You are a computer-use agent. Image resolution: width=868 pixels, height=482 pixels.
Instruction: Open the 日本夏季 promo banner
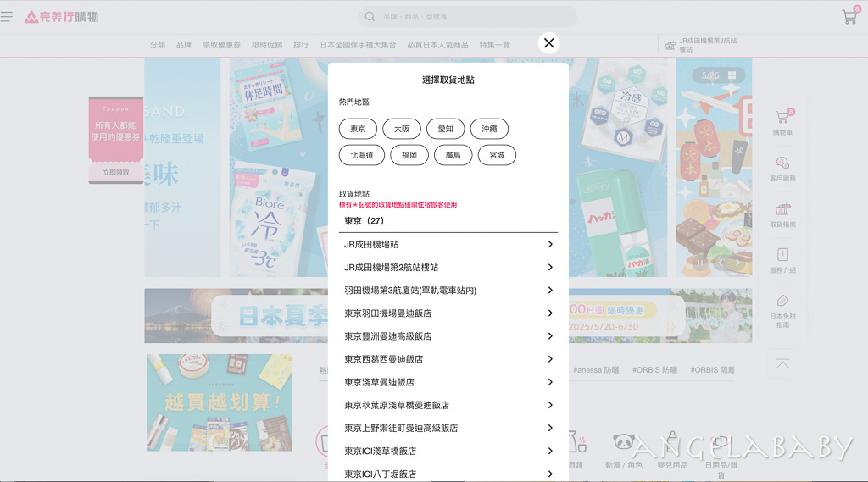point(448,315)
